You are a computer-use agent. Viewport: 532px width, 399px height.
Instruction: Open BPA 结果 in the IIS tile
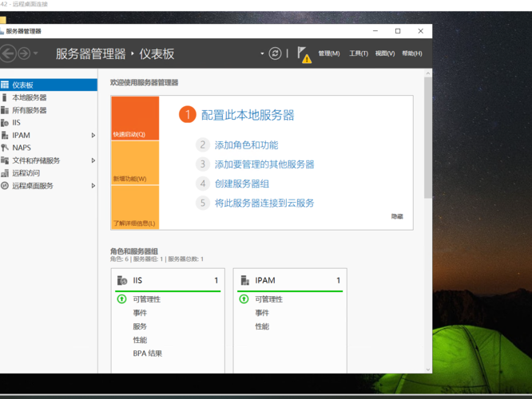[147, 354]
